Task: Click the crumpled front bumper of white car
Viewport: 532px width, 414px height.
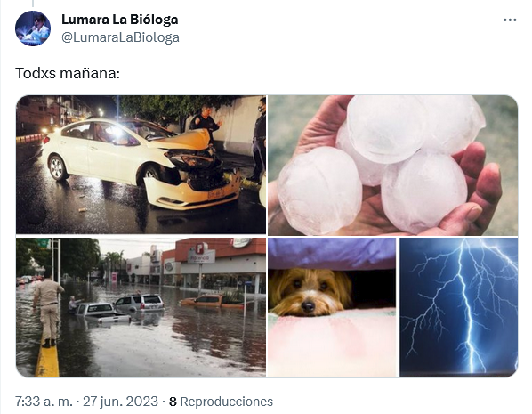Action: [x=192, y=193]
